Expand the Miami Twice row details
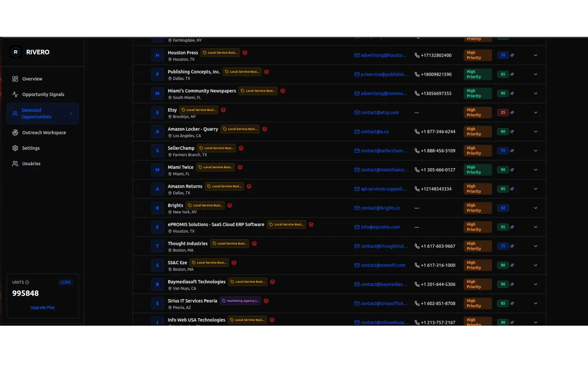 535,170
